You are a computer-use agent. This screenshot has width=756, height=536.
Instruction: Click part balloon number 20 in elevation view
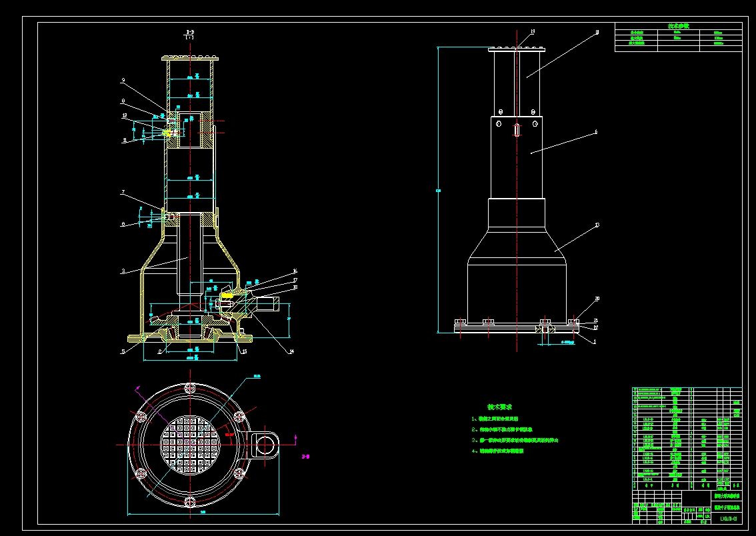pyautogui.click(x=597, y=299)
